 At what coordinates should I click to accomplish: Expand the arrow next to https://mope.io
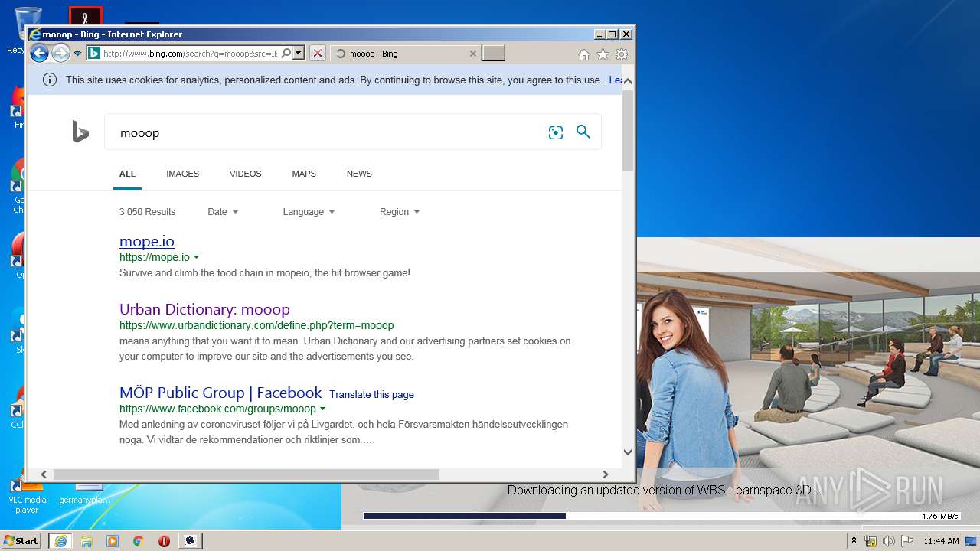(197, 258)
